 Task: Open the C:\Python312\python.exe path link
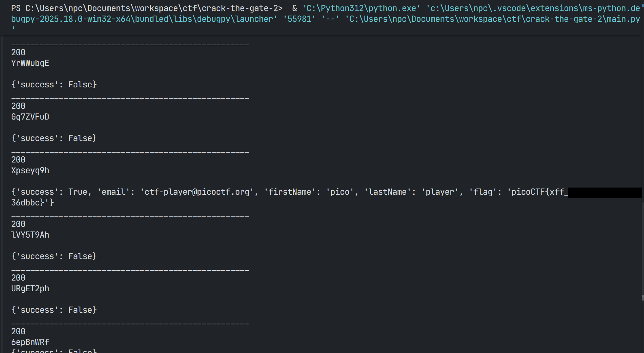361,8
